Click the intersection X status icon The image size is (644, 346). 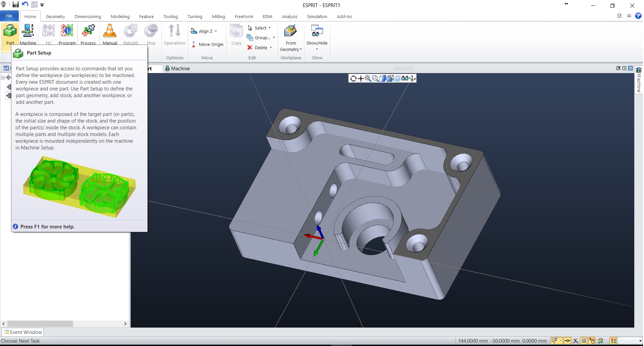tap(576, 341)
